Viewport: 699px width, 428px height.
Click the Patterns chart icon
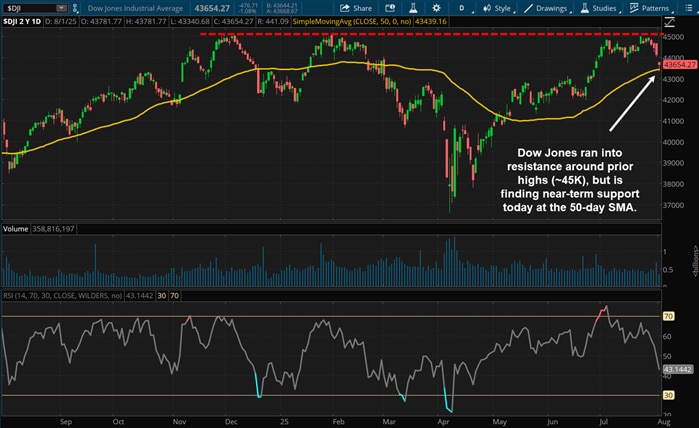[x=634, y=8]
